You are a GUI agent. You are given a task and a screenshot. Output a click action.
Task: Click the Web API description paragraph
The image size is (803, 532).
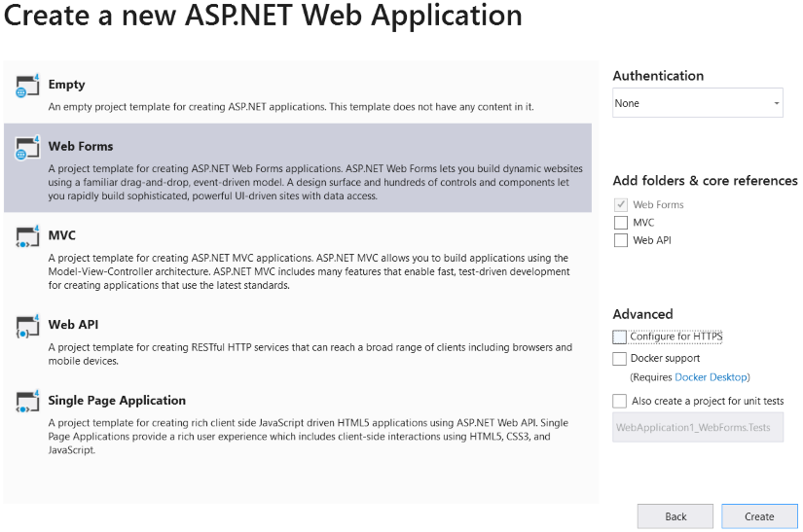[x=310, y=354]
